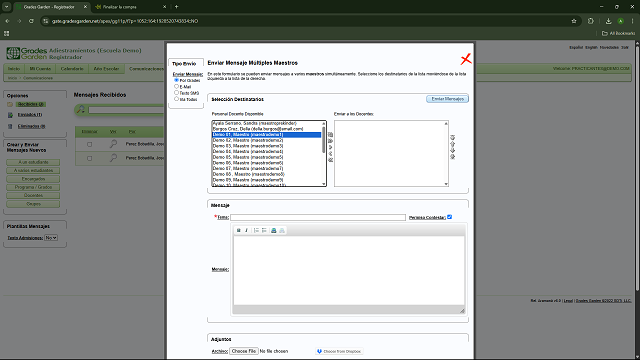Click the Recibidos folder icon in Opciones
The height and width of the screenshot is (360, 640).
pyautogui.click(x=10, y=104)
